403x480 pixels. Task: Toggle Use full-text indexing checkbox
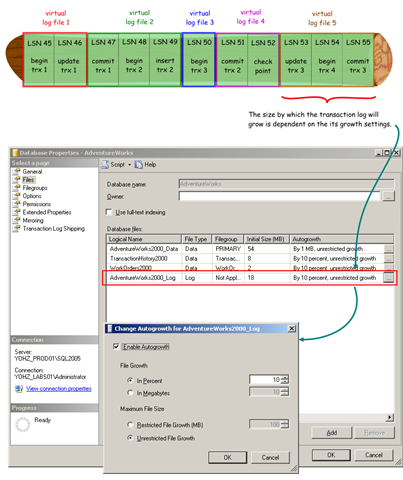coord(109,212)
